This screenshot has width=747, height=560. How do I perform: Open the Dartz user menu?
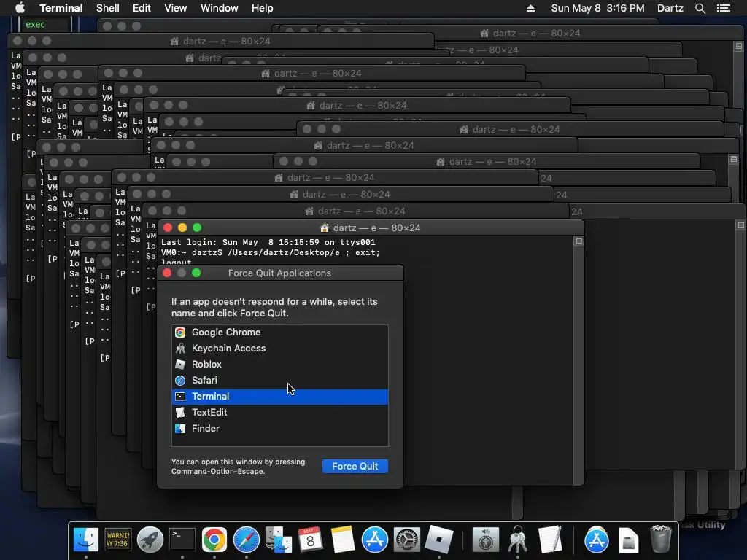pyautogui.click(x=670, y=8)
